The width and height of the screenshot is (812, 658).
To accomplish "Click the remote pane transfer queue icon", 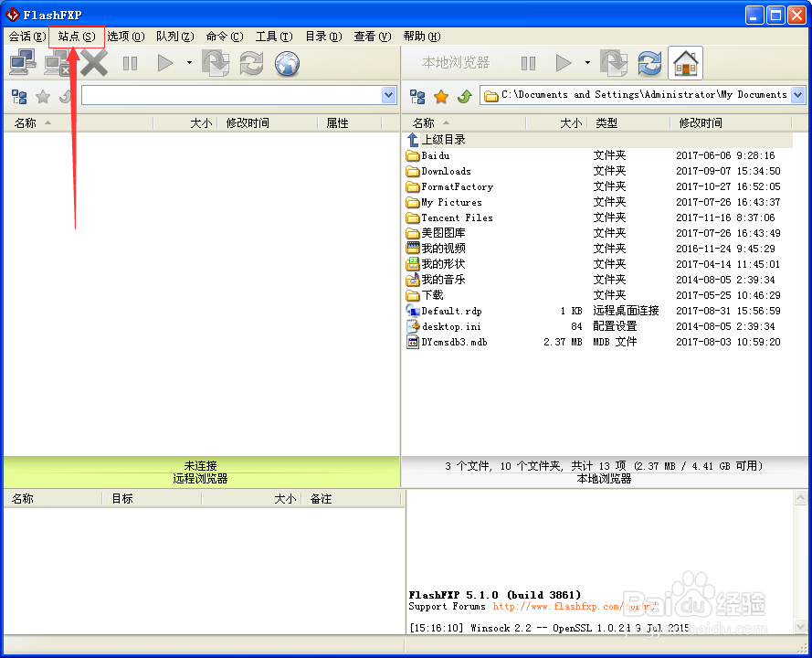I will (x=216, y=63).
